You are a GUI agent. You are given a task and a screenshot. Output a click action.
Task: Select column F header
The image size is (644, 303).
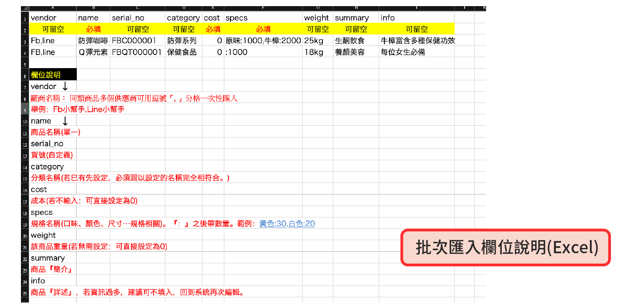click(x=263, y=8)
